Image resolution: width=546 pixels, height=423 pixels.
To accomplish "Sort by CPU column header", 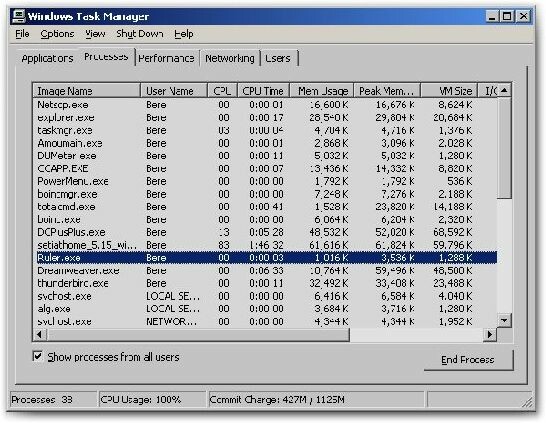I will point(223,91).
